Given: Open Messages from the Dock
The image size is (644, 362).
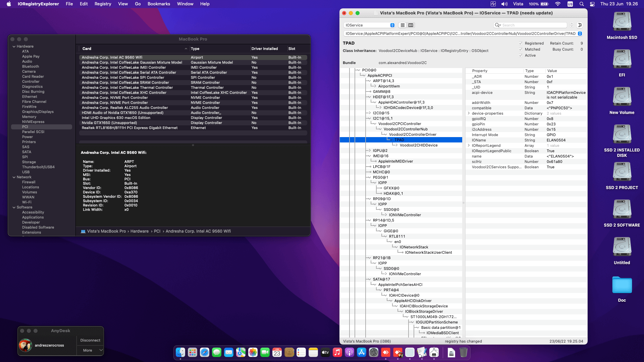Looking at the screenshot, I should point(217,352).
